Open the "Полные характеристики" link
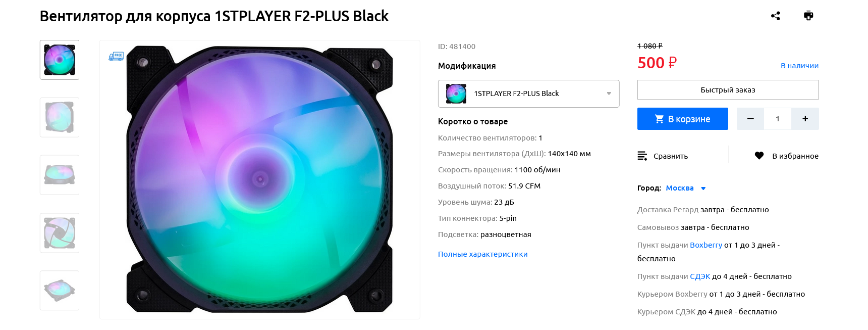The width and height of the screenshot is (868, 330). 482,254
